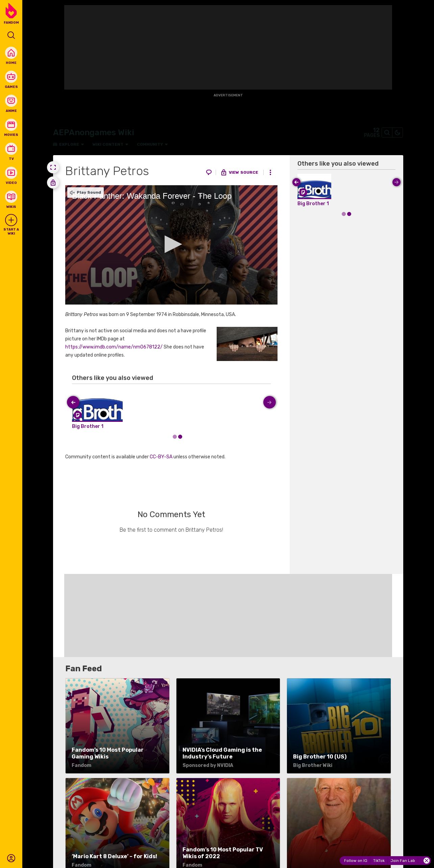Expand the Wiki Content menu
Screen dimensions: 434x868
pos(110,144)
